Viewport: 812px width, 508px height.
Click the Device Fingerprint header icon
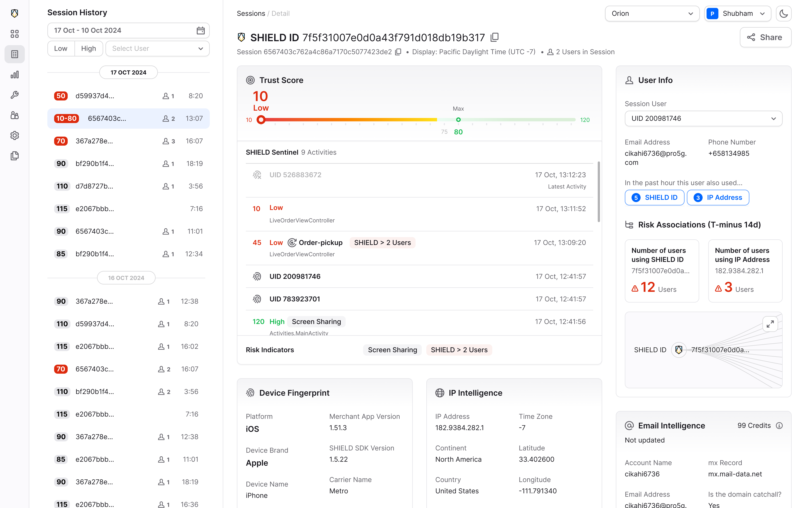[250, 393]
